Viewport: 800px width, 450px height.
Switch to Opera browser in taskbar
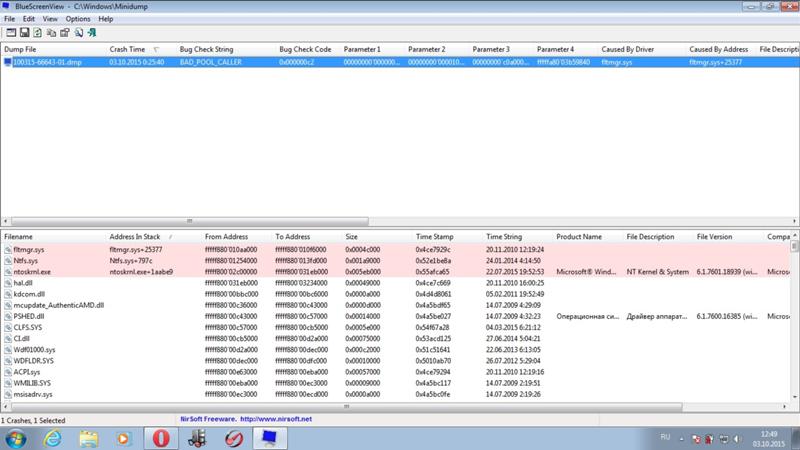pos(161,439)
